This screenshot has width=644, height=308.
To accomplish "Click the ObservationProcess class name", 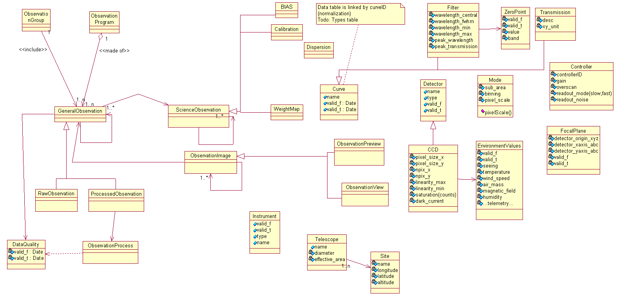I will pos(110,245).
